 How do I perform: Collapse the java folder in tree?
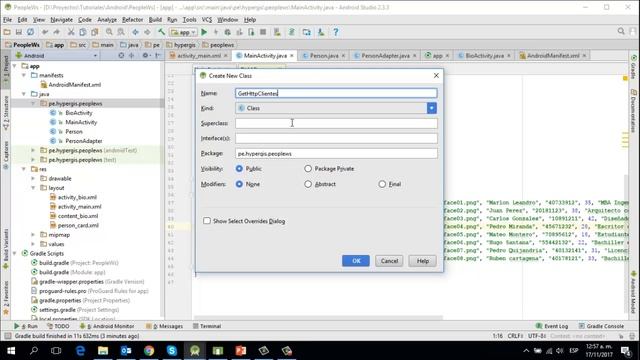(x=24, y=94)
